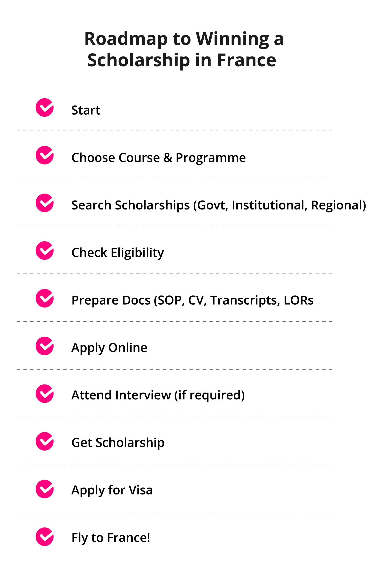The width and height of the screenshot is (389, 588).
Task: Click the Search Scholarships step text
Action: pyautogui.click(x=218, y=205)
